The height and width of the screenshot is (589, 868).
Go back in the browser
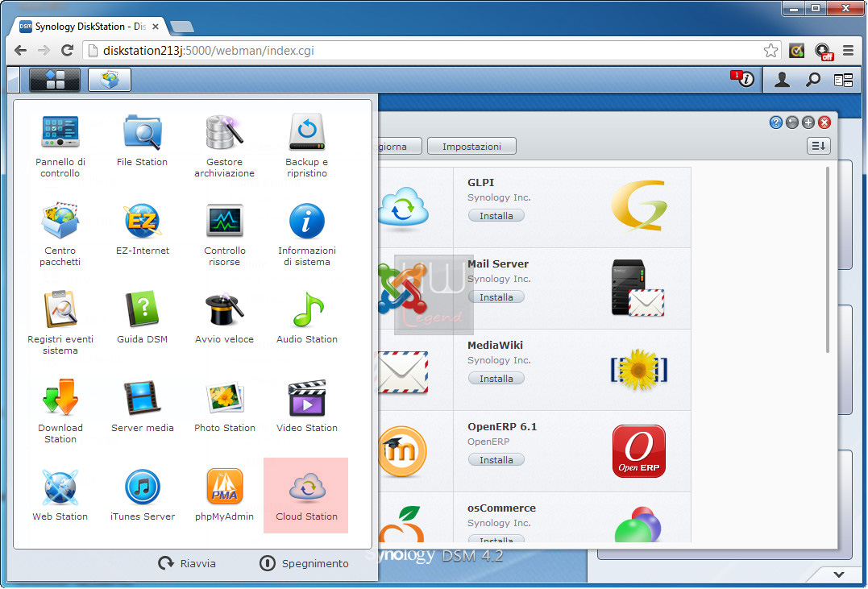[20, 51]
